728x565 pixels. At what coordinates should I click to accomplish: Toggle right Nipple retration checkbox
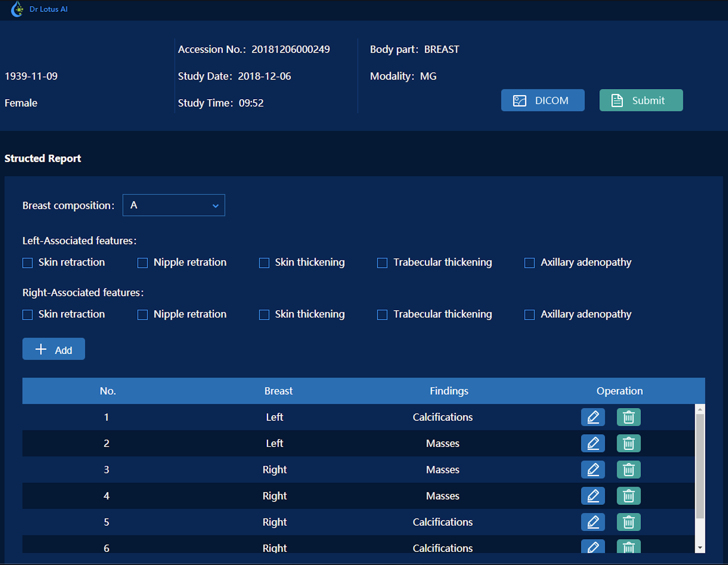[143, 315]
